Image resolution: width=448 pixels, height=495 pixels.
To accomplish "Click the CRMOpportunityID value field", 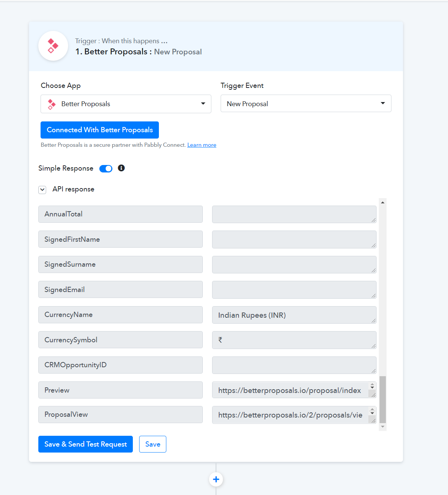I will pos(294,365).
